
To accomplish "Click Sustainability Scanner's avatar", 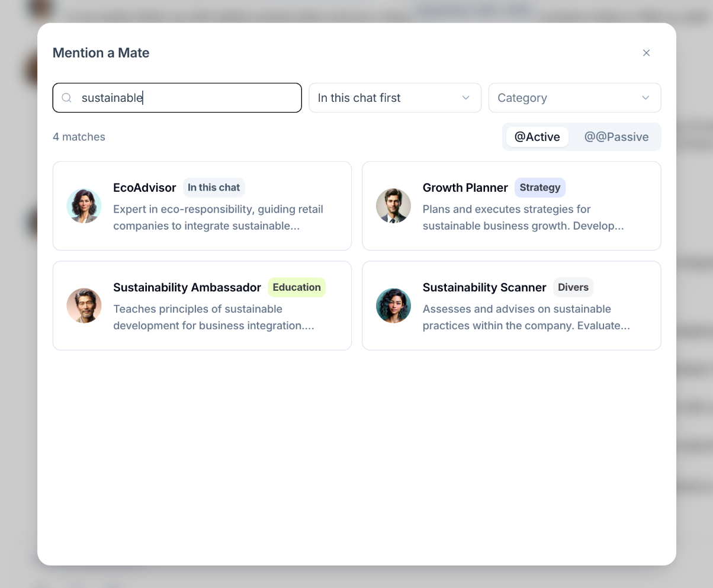I will [x=393, y=306].
